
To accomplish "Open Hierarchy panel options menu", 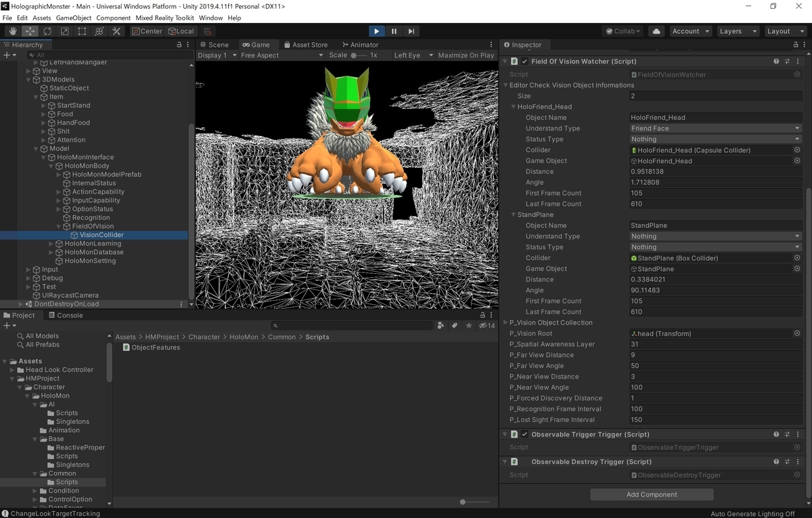I will click(187, 45).
